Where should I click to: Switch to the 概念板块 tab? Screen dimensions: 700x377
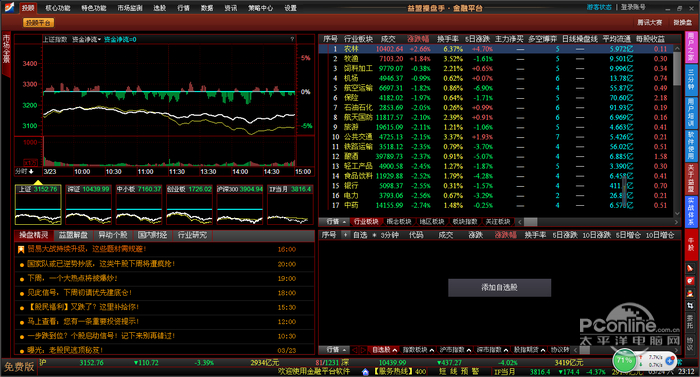click(399, 222)
